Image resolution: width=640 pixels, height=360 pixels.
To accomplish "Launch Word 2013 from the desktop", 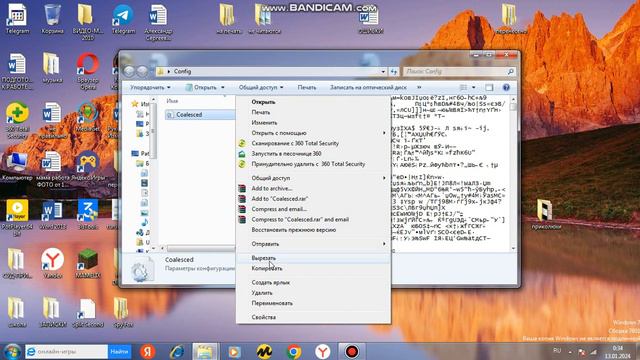I will pos(52,215).
